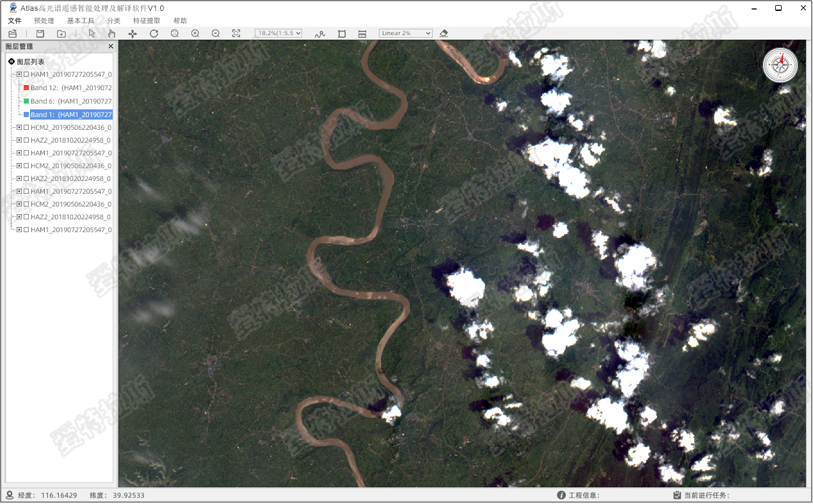Expand the first HAZ2 layer node
This screenshot has width=813, height=504.
point(19,140)
